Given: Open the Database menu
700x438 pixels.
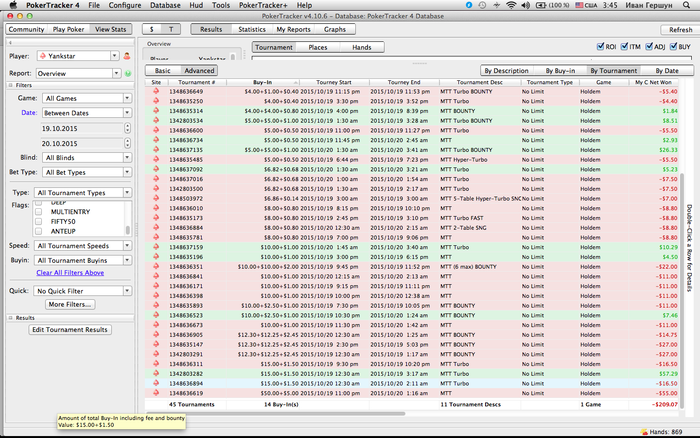Looking at the screenshot, I should pyautogui.click(x=165, y=5).
